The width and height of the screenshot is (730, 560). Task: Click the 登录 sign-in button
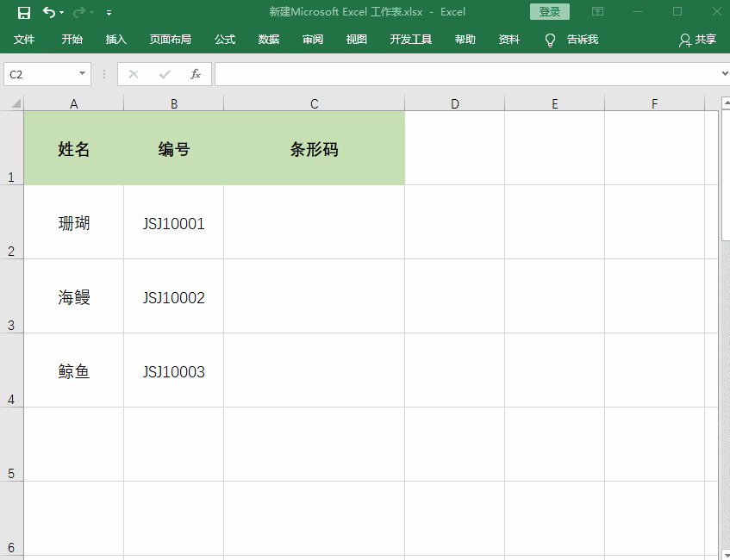(x=549, y=11)
